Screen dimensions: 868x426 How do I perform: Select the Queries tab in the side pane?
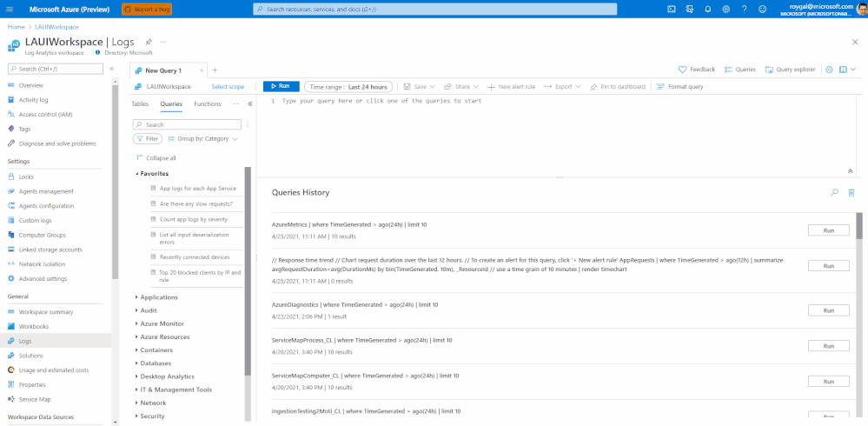point(171,104)
